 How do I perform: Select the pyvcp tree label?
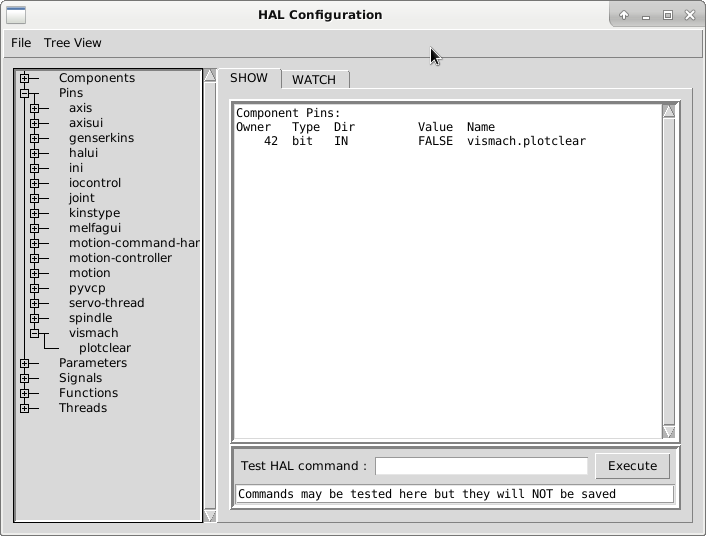tap(87, 288)
